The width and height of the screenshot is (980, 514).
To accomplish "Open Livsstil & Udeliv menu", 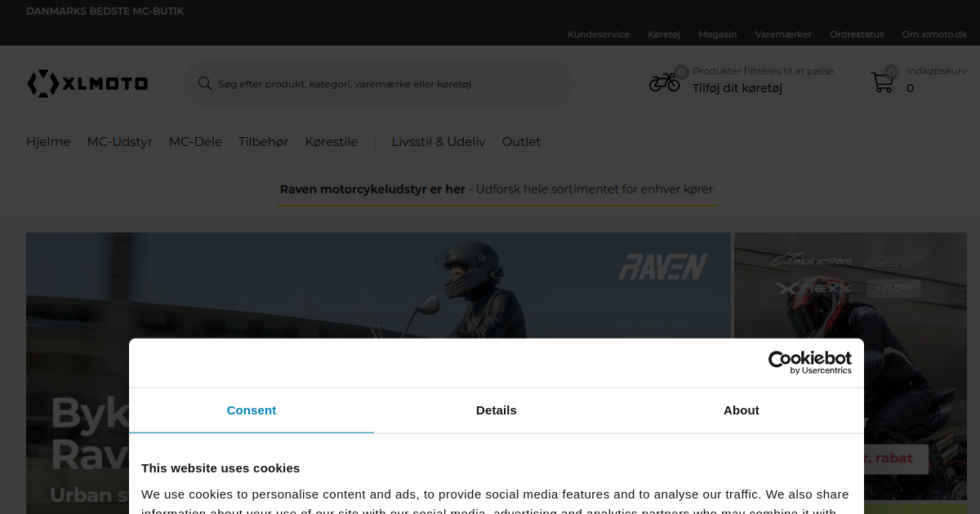I will [x=439, y=142].
